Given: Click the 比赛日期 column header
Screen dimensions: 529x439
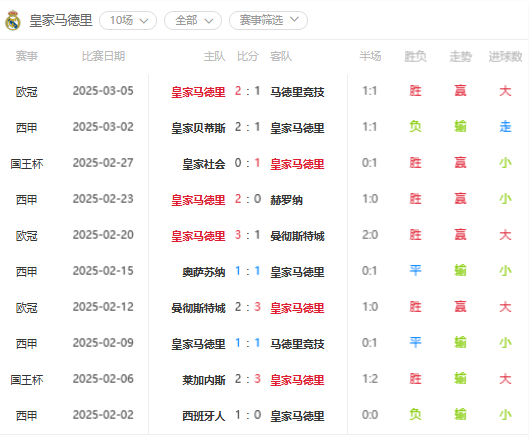Looking at the screenshot, I should (103, 56).
